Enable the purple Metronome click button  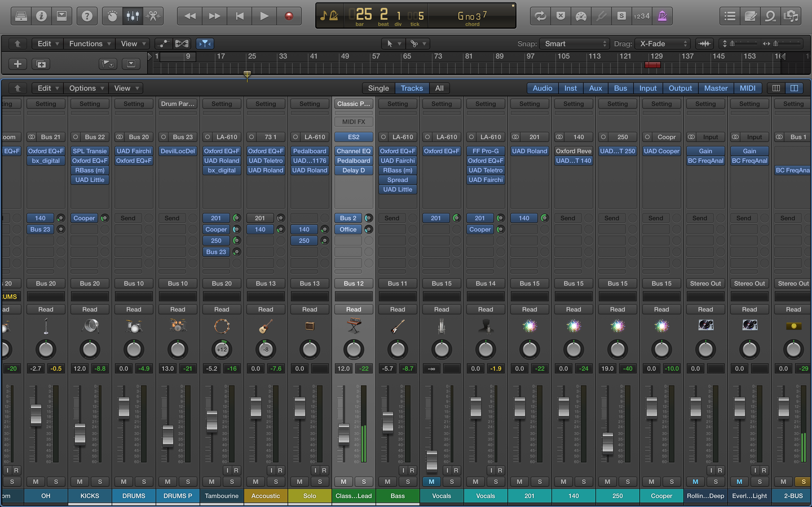[662, 16]
